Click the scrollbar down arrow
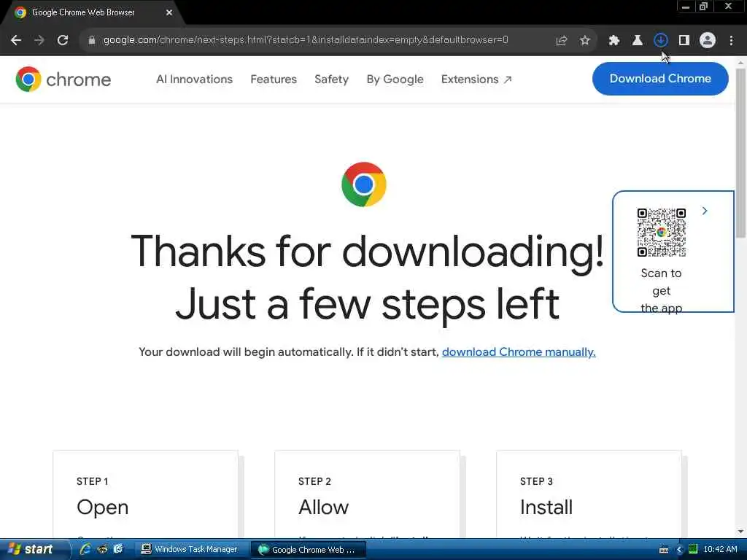 [740, 532]
